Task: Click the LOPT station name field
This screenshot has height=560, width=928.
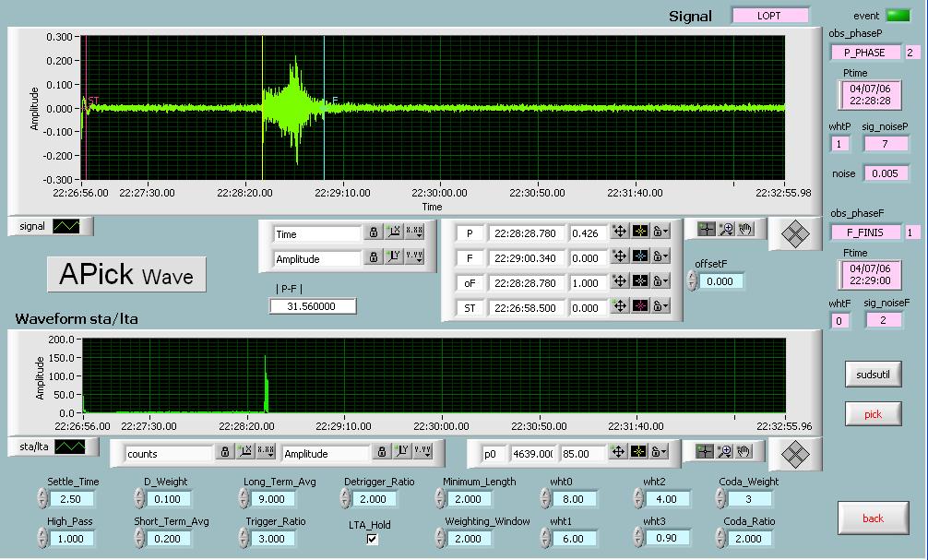Action: (769, 16)
